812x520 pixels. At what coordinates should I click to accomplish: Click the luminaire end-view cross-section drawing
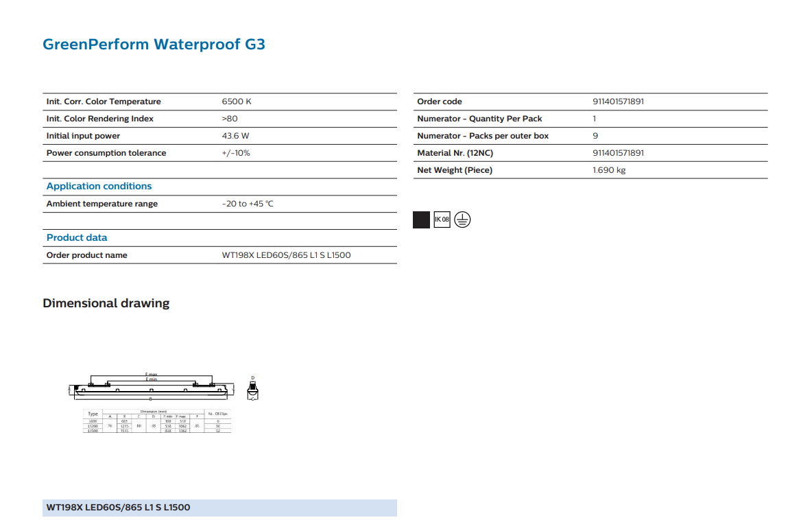click(253, 390)
